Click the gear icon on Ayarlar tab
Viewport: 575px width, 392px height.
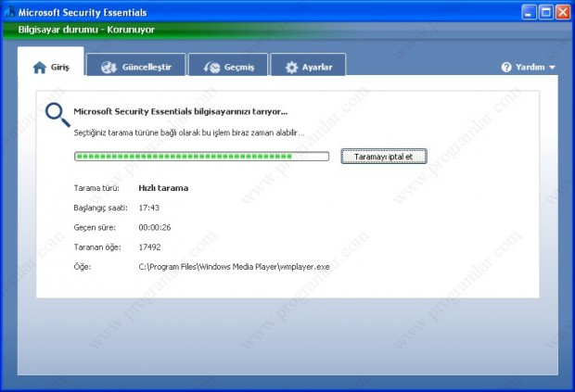(x=292, y=68)
